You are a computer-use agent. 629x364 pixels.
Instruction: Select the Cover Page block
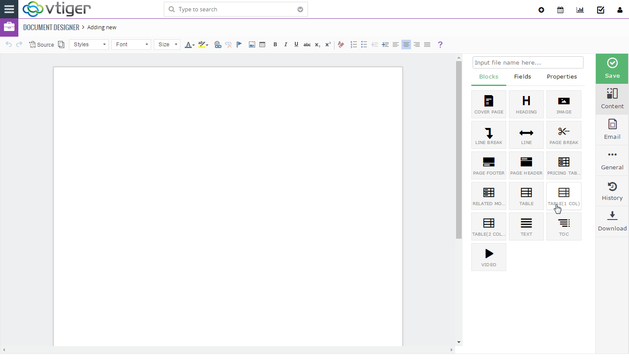(489, 104)
